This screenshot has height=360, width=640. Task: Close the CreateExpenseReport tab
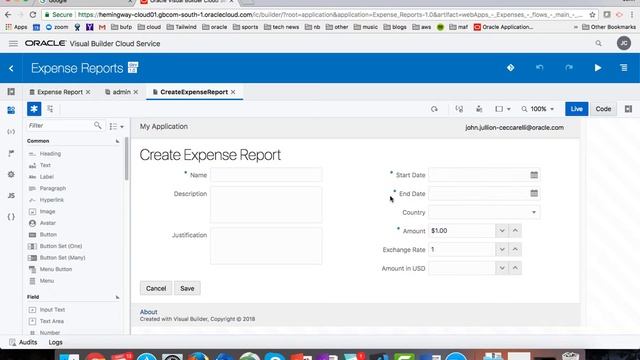233,92
